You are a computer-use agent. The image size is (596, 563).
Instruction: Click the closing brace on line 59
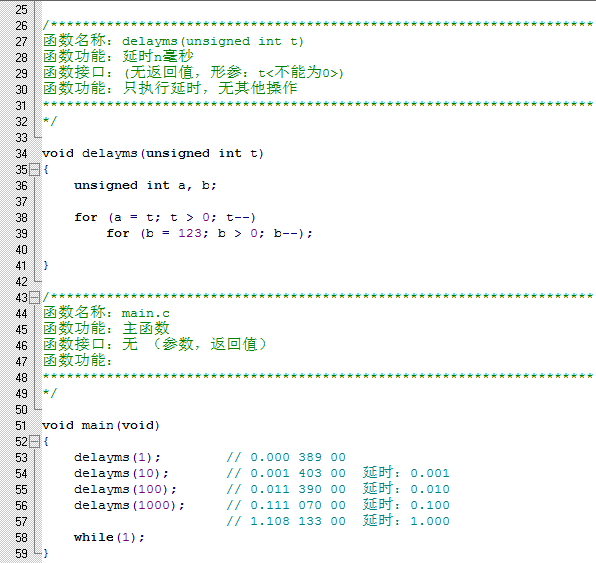click(46, 553)
